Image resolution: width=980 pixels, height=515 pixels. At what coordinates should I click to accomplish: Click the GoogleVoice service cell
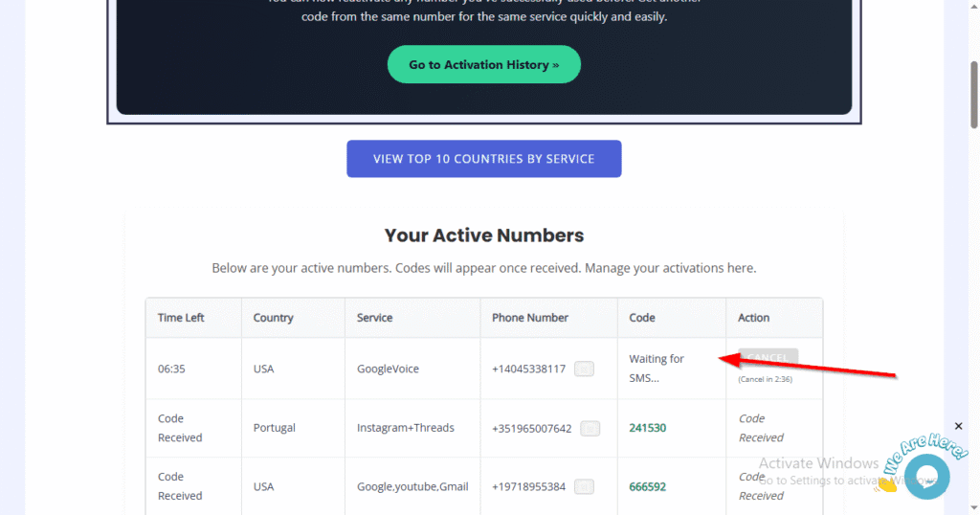click(388, 369)
